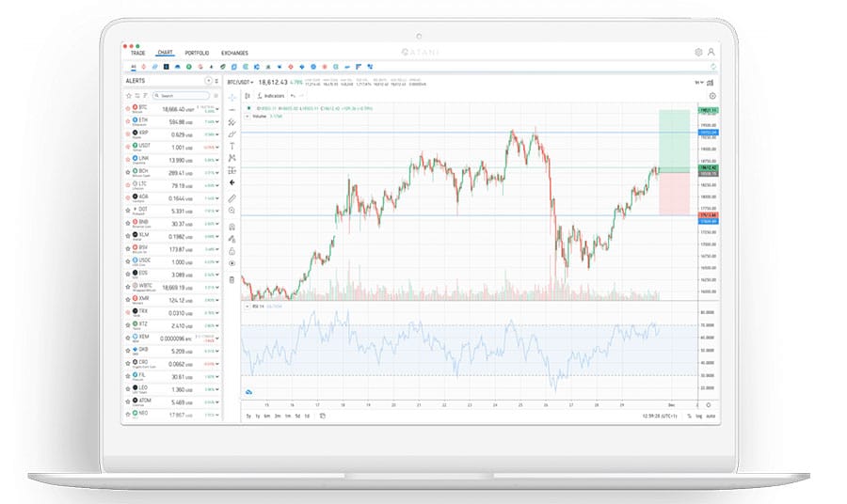
Task: Collapse the Volume indicator legend
Action: 248,117
